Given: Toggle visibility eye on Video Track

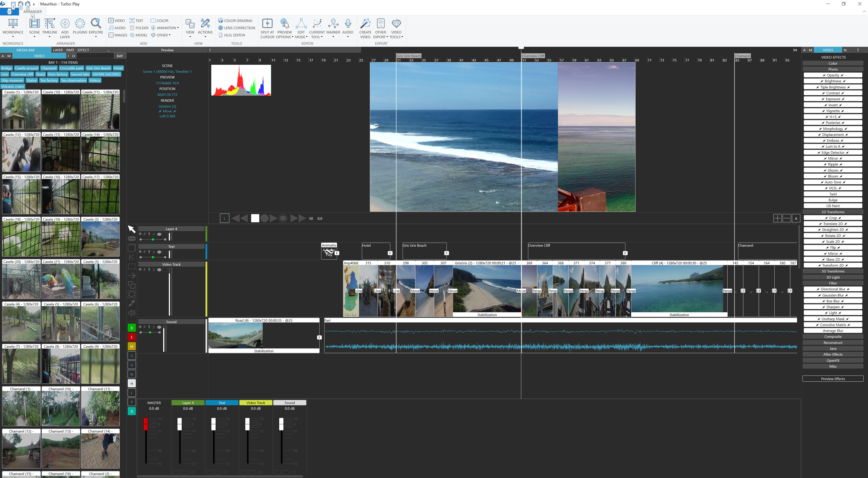Looking at the screenshot, I should (x=159, y=270).
